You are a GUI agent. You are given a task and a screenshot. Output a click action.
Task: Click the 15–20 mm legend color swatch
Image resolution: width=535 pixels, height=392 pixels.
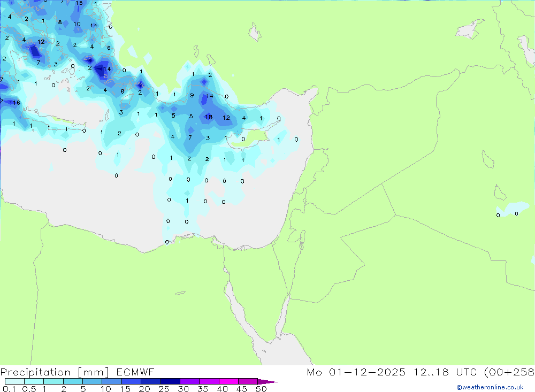point(132,381)
